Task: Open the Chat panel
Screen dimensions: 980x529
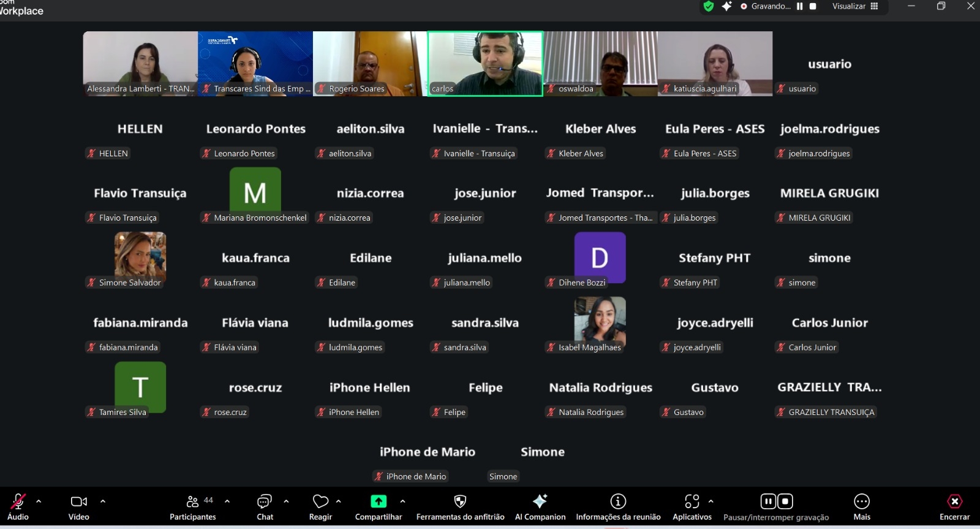Action: pyautogui.click(x=265, y=507)
